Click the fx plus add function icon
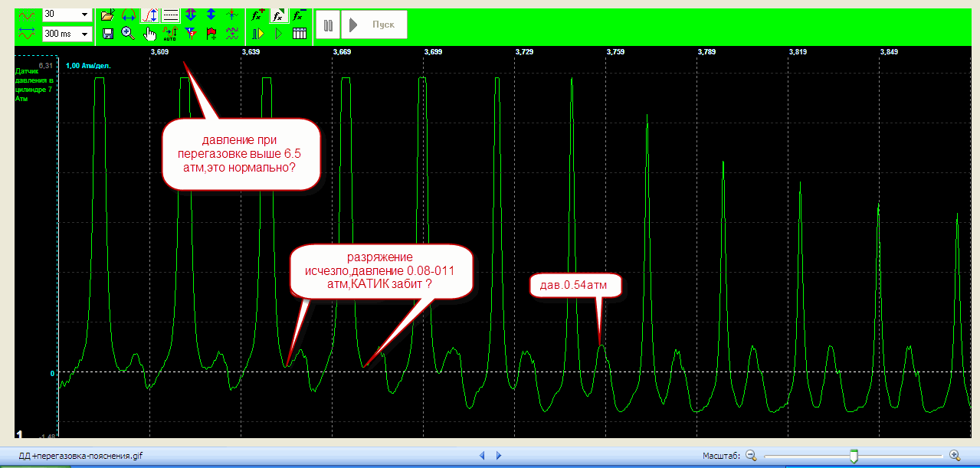980x468 pixels. 257,15
